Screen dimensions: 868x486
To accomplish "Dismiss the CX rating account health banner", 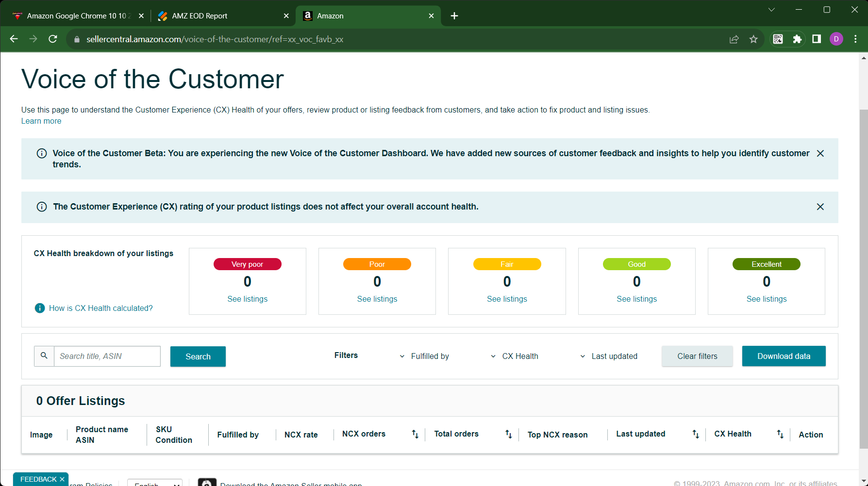I will (820, 207).
